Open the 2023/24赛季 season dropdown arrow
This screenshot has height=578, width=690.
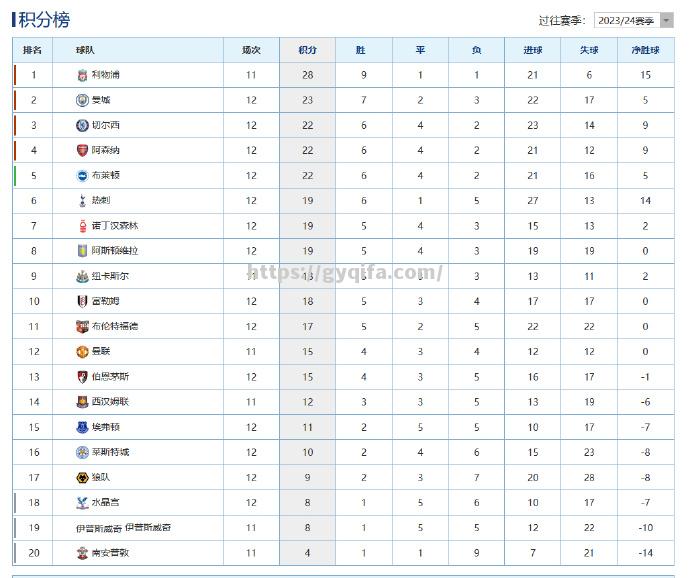667,20
